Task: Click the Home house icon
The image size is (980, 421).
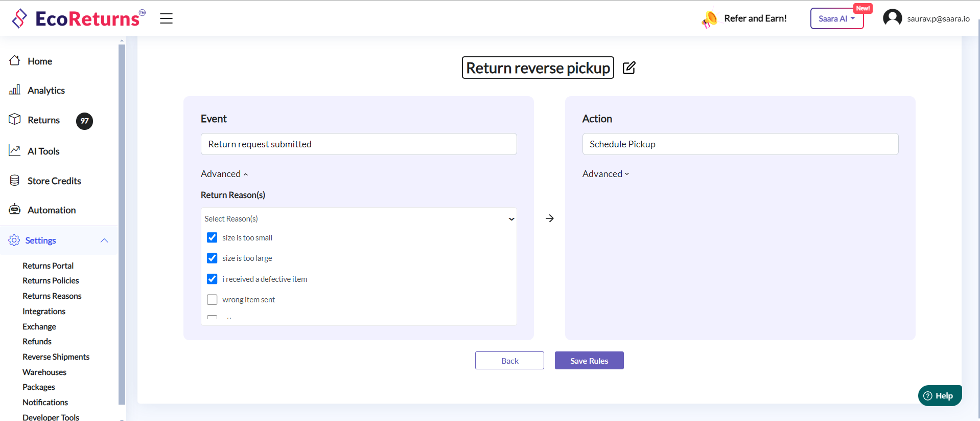Action: coord(15,61)
